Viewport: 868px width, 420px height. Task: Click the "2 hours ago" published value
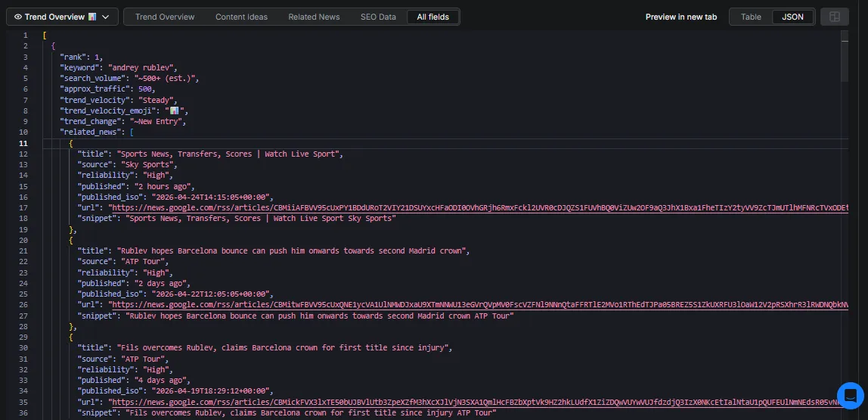164,186
